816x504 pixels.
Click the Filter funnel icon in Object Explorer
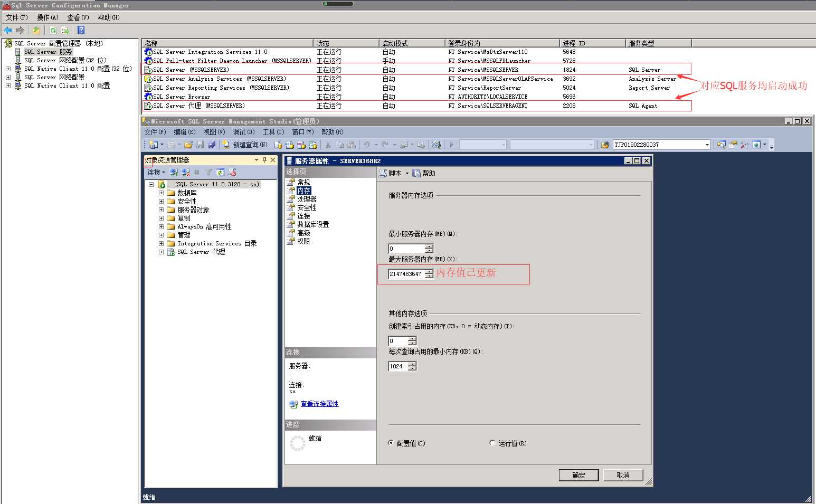point(208,173)
